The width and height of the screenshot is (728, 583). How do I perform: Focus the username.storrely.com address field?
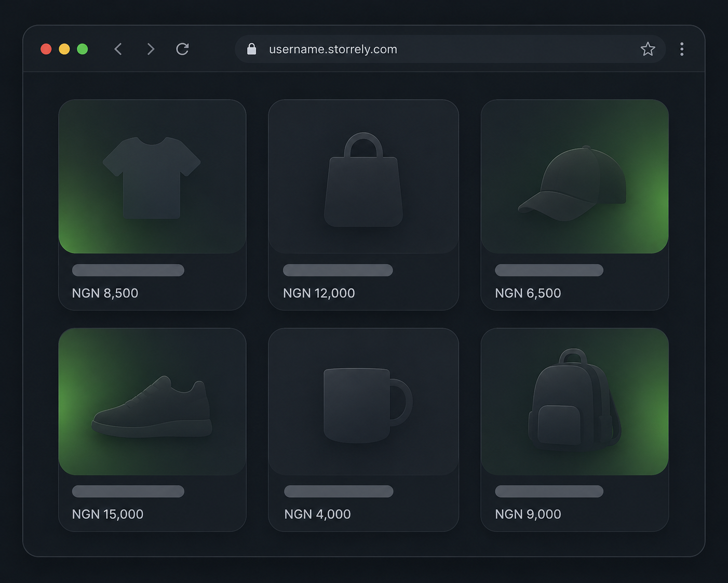pyautogui.click(x=450, y=49)
